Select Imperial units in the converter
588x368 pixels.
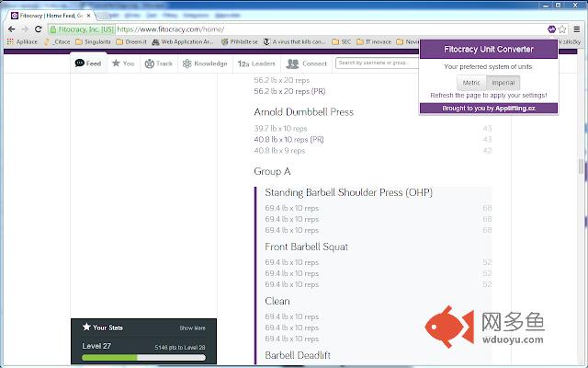point(503,83)
